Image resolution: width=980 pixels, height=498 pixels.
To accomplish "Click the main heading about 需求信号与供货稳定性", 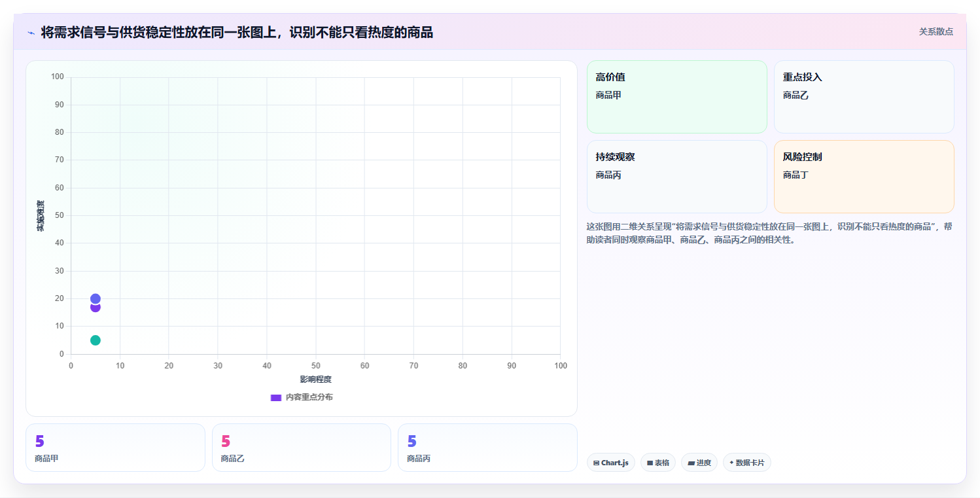I will (237, 32).
